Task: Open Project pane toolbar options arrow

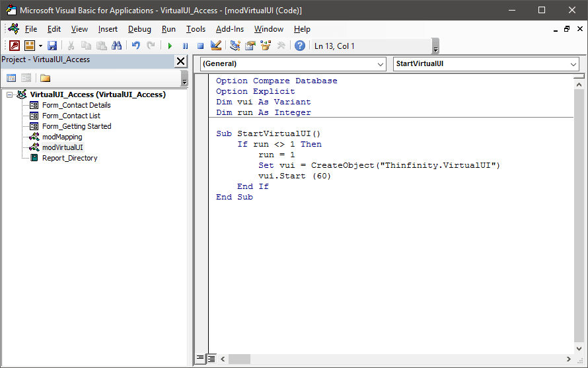Action: [x=184, y=79]
